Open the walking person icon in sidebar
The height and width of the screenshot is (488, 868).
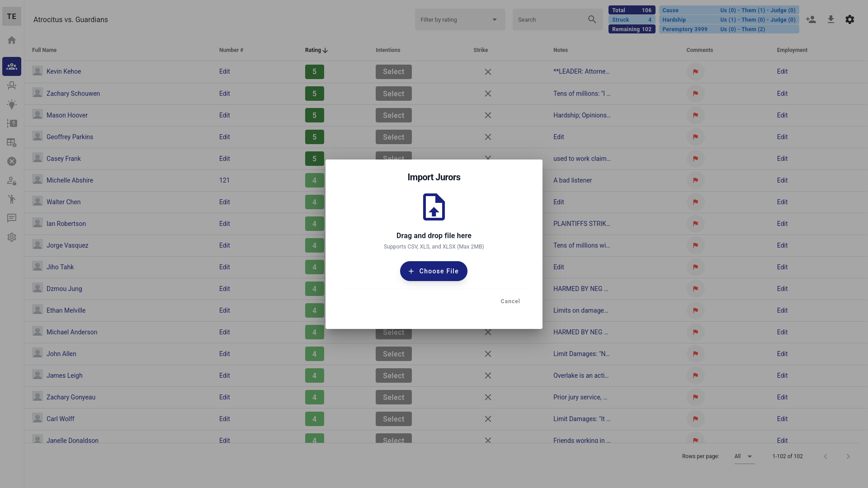(12, 199)
